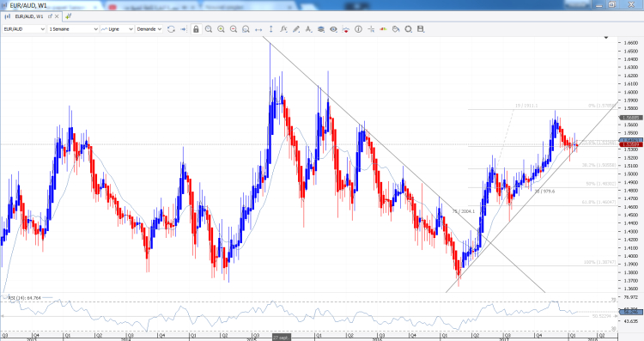Open the fx indicators tool

tap(283, 29)
